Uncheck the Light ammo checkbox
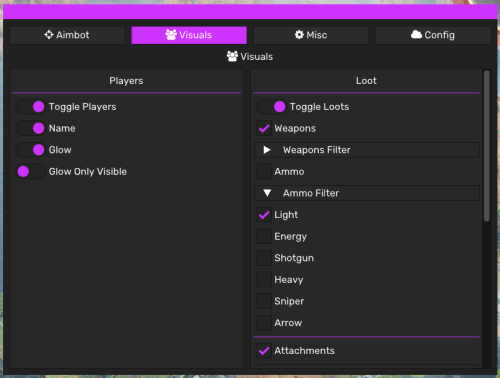This screenshot has width=500, height=378. click(264, 215)
